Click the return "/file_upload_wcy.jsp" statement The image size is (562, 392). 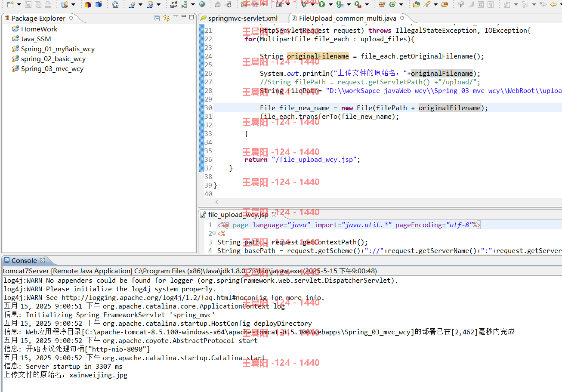[x=302, y=160]
